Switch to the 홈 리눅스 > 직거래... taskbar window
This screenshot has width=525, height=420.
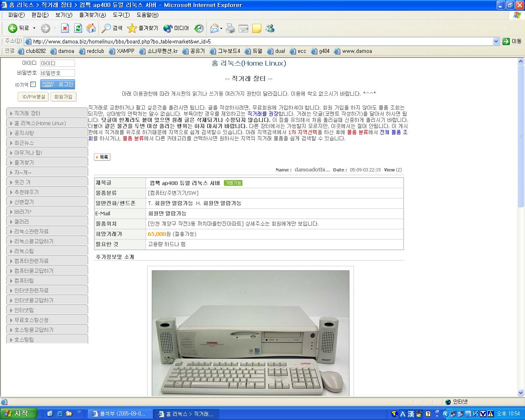pyautogui.click(x=186, y=414)
